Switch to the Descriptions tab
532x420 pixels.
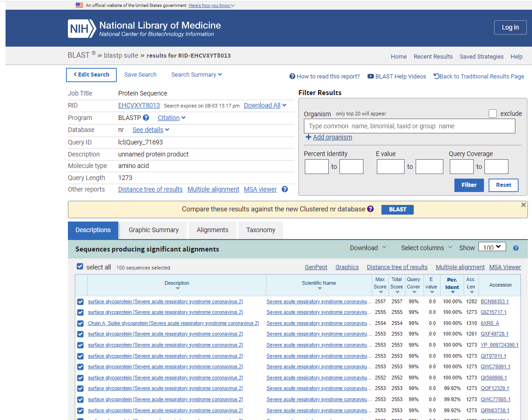pos(93,230)
